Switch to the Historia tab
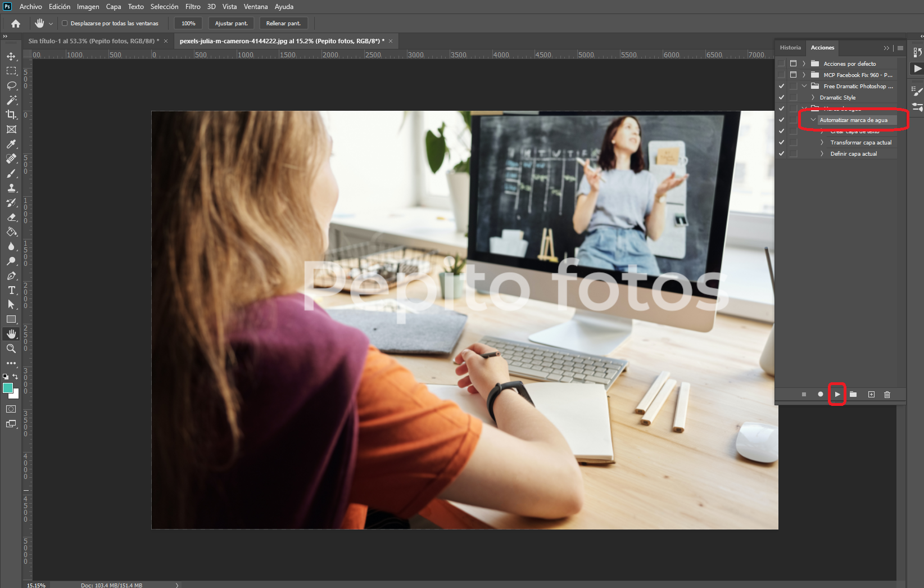Image resolution: width=924 pixels, height=588 pixels. (790, 48)
